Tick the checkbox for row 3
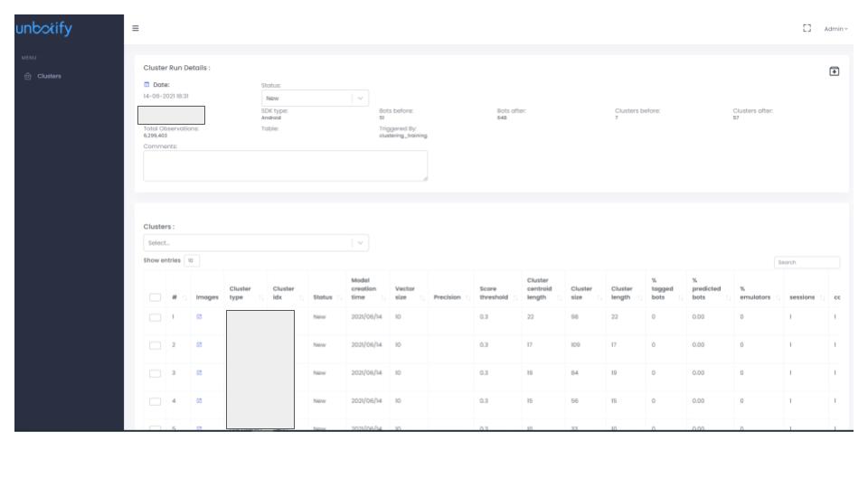 click(155, 373)
